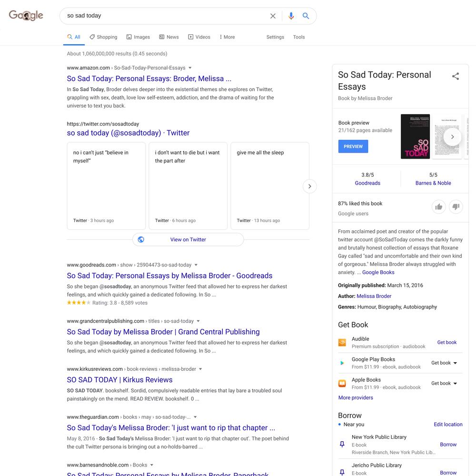Open The Guardian Melissa Broder article link
476x476 pixels.
click(x=171, y=428)
